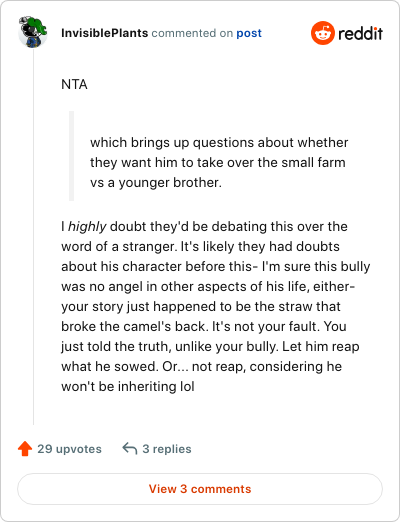
Task: Click the "View 3 comments" button
Action: click(x=200, y=489)
